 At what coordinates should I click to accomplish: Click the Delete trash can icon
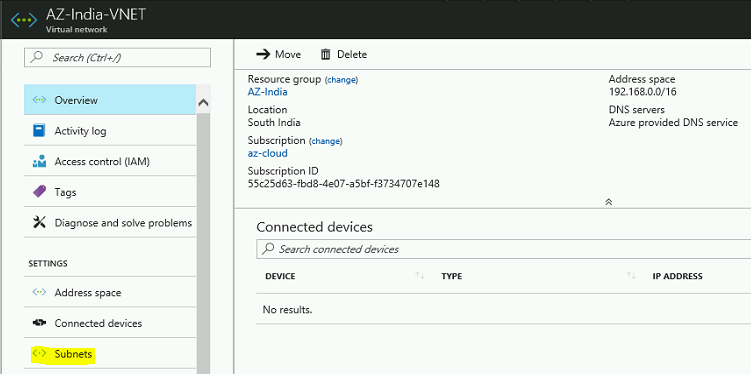coord(326,54)
